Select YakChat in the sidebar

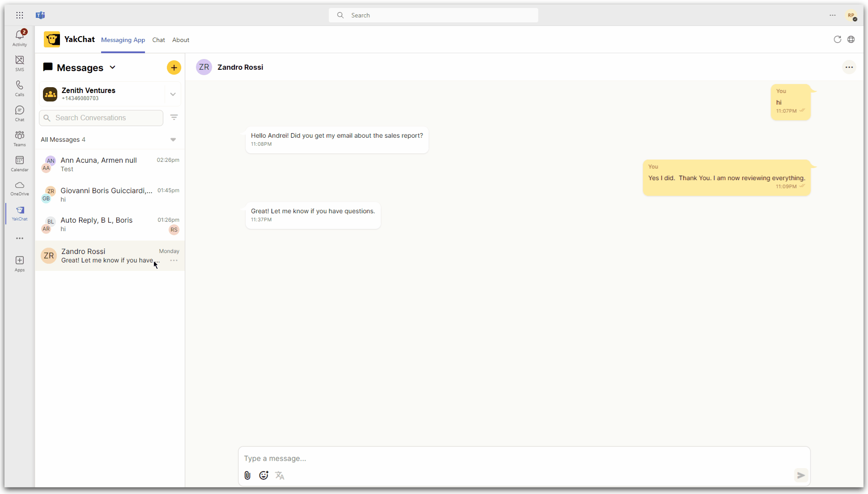(20, 213)
